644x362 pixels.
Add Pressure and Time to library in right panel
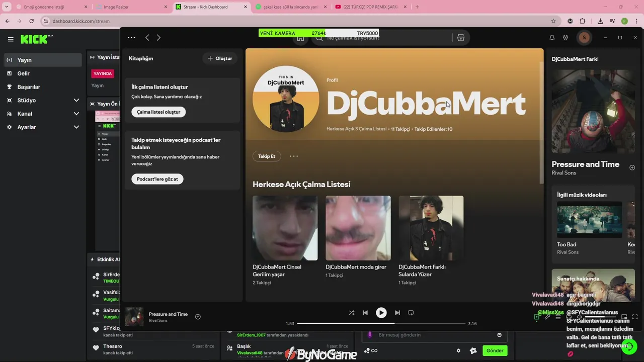[x=632, y=167]
